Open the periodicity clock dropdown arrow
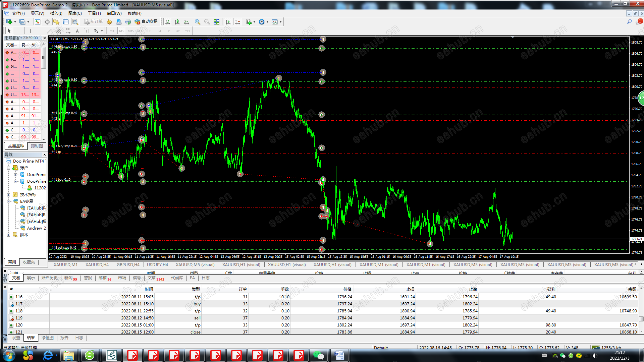The width and height of the screenshot is (644, 362). click(x=267, y=22)
